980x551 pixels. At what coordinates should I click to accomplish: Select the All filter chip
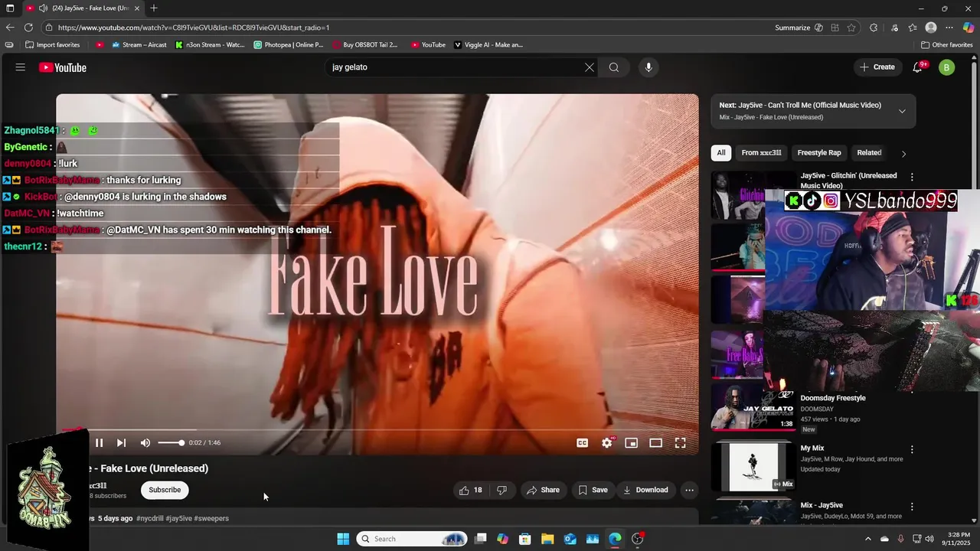click(721, 153)
